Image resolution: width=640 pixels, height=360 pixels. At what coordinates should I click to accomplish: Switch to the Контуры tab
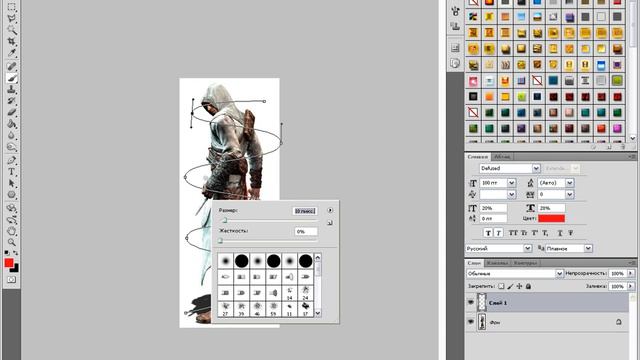click(525, 263)
